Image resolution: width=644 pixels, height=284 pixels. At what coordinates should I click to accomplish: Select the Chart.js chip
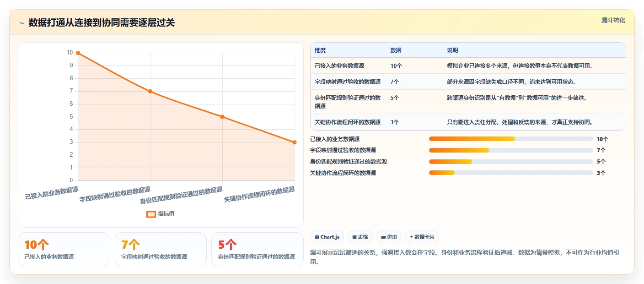[327, 237]
